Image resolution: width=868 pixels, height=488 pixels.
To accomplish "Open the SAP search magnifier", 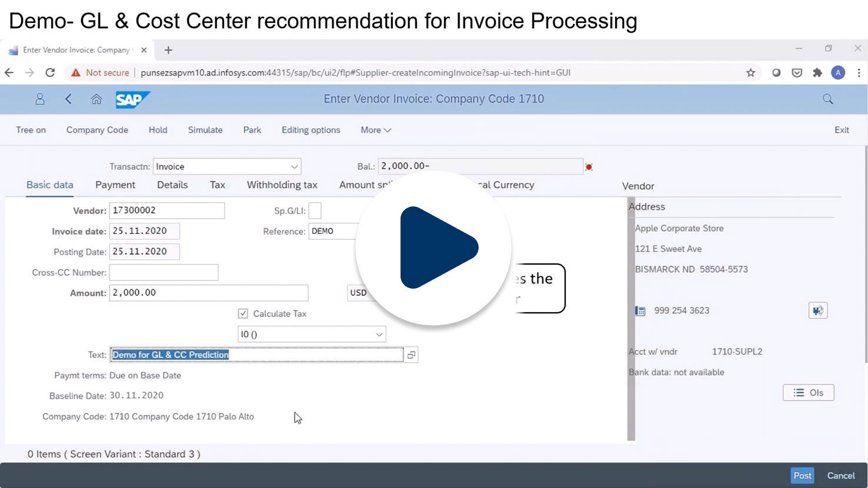I will pyautogui.click(x=828, y=99).
